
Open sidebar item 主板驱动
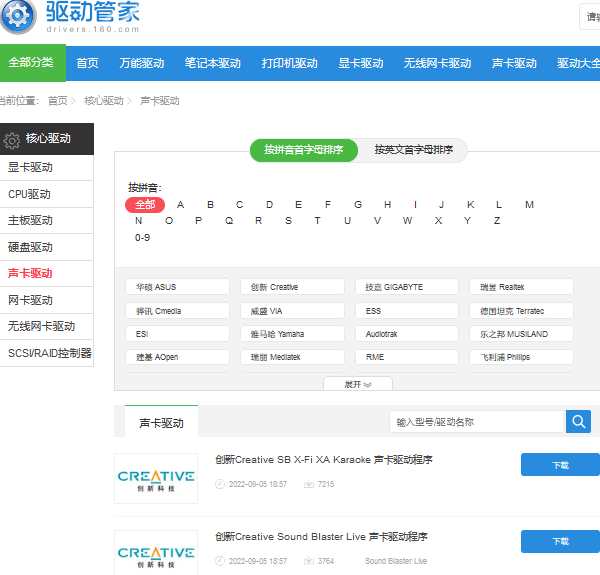pos(47,221)
